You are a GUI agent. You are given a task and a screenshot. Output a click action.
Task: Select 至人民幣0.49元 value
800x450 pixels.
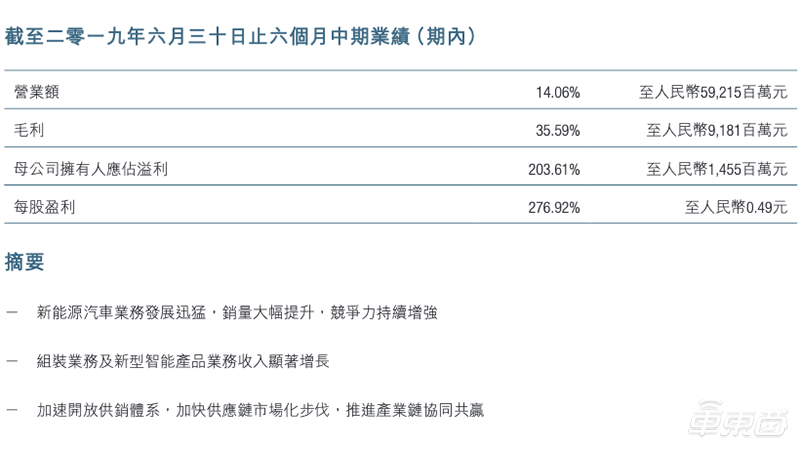[x=736, y=208]
